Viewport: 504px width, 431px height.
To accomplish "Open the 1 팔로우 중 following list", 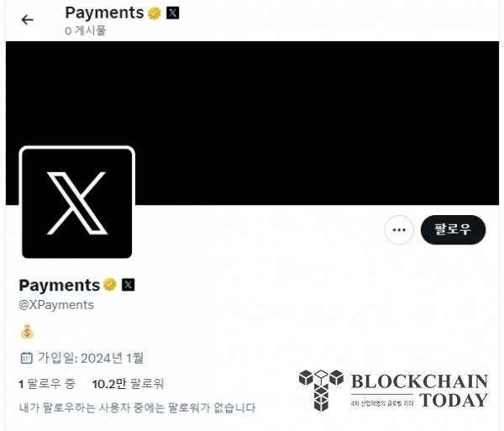I will 47,384.
